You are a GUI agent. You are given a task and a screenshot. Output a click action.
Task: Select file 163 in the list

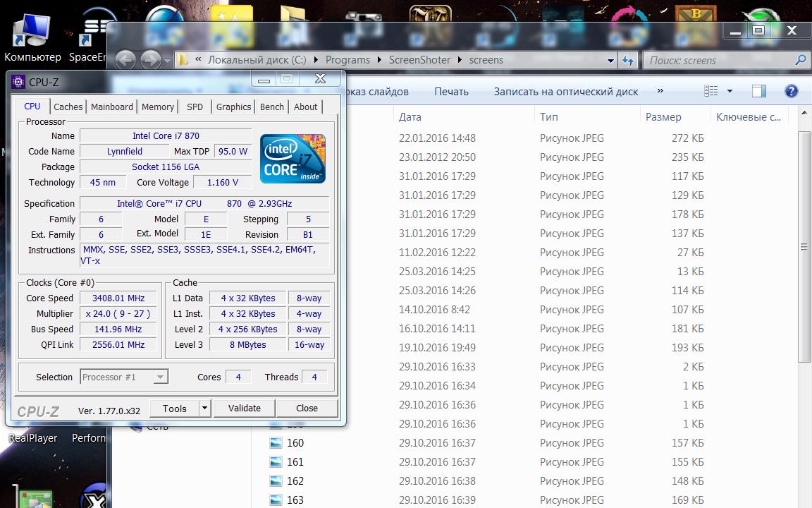(295, 500)
